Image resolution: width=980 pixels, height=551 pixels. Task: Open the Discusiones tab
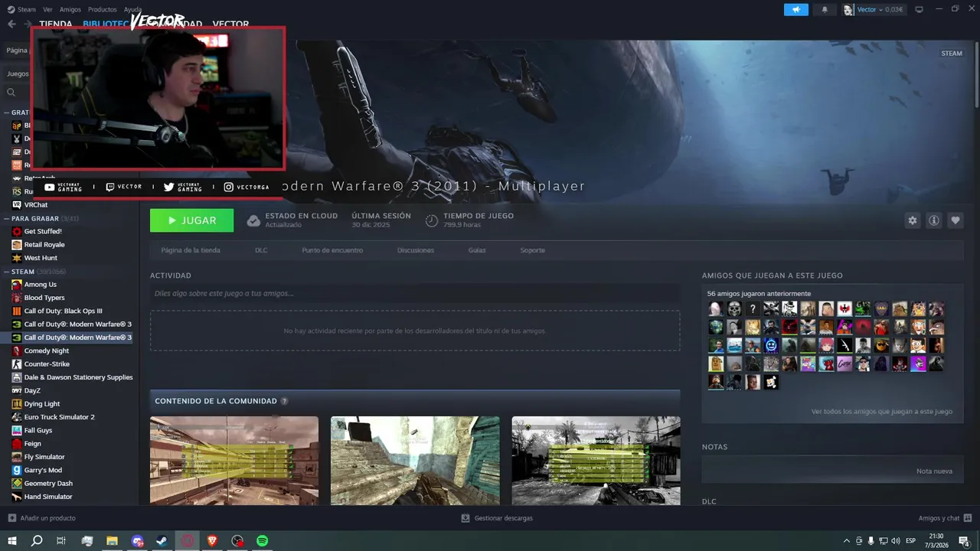click(x=416, y=250)
